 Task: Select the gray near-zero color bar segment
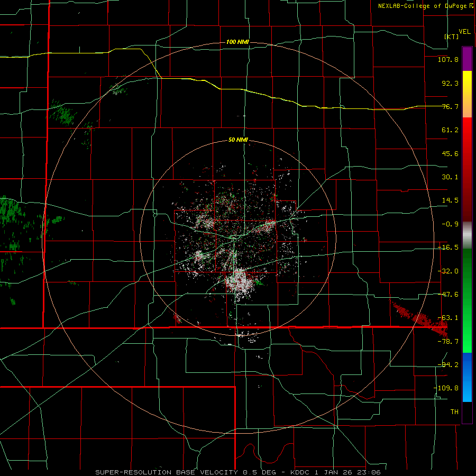coord(467,235)
